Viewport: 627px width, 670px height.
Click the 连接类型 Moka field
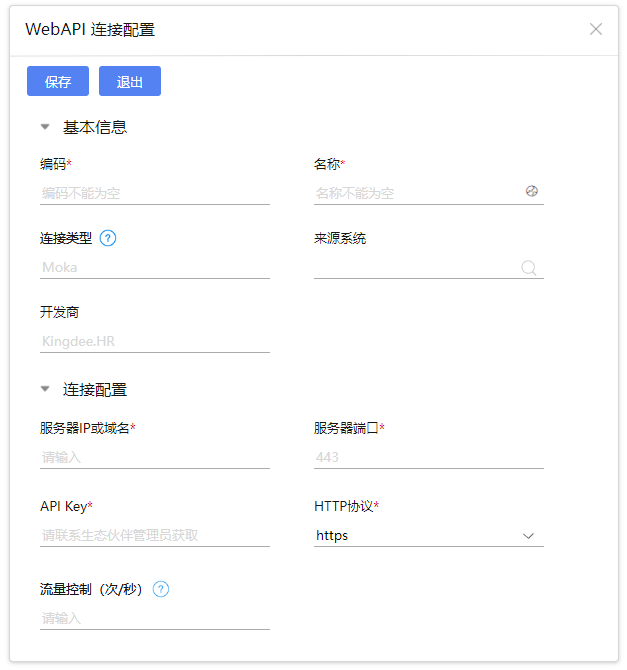(x=154, y=267)
